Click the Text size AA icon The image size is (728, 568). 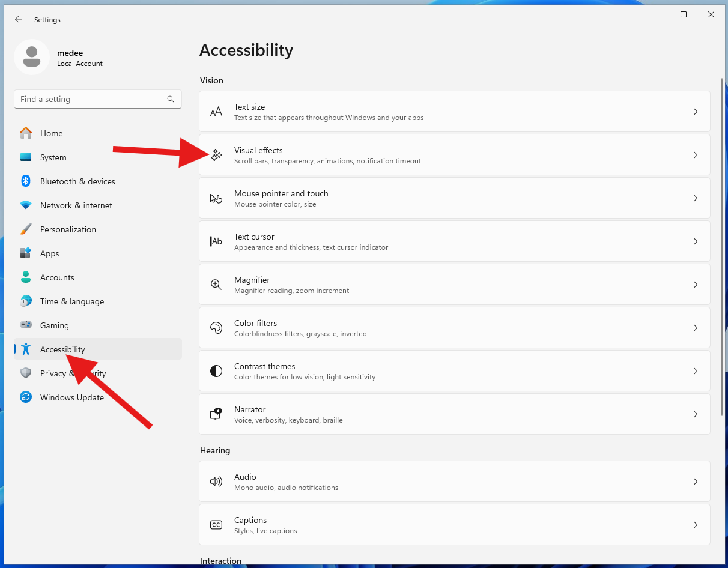216,112
